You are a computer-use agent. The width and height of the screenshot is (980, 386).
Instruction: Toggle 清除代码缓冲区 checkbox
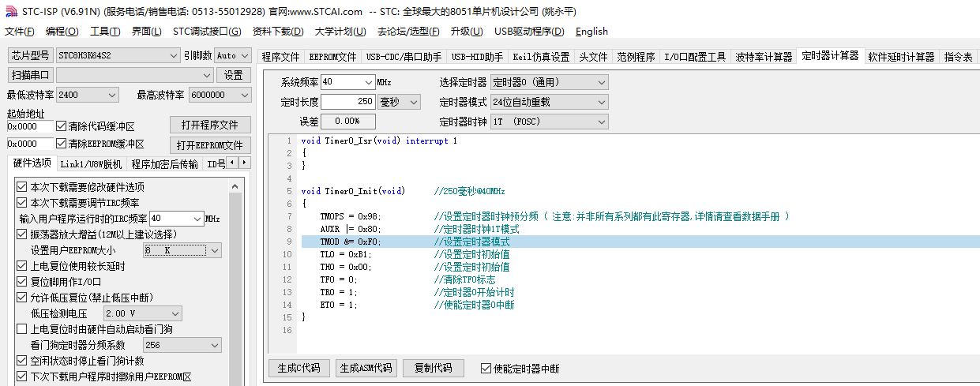[61, 126]
